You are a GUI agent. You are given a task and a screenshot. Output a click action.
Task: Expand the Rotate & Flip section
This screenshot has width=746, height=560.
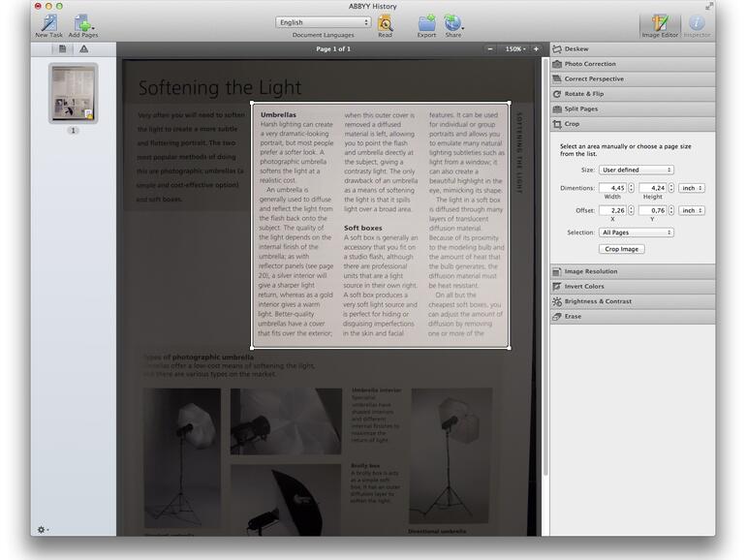[x=633, y=94]
